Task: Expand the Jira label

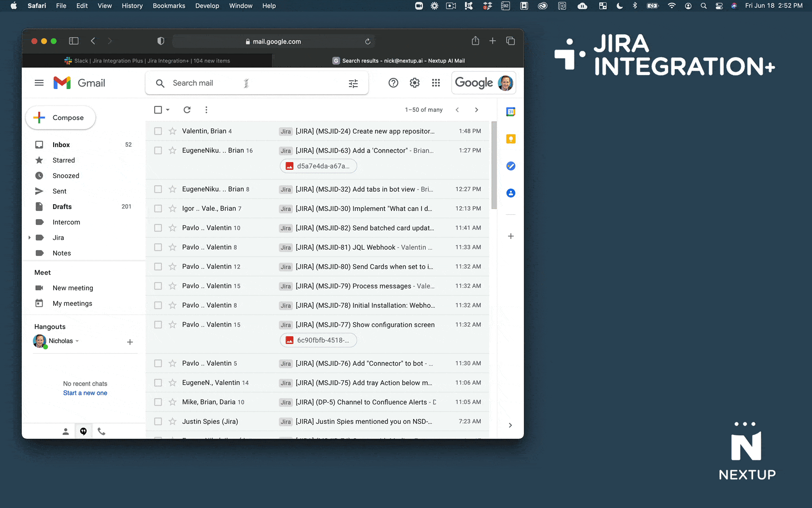Action: tap(29, 238)
